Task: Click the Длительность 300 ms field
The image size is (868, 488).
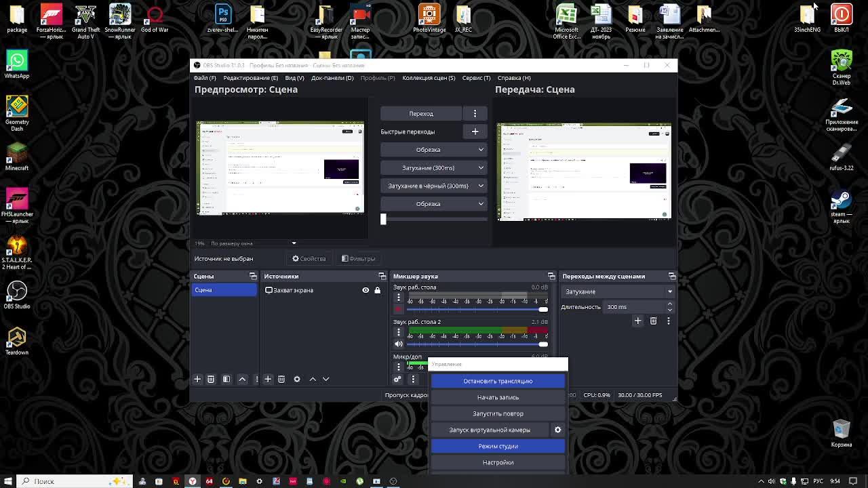Action: click(638, 307)
